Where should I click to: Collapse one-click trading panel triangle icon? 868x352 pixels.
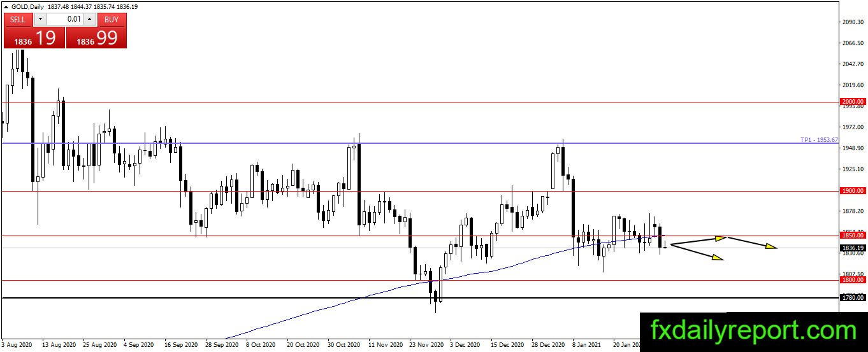6,6
